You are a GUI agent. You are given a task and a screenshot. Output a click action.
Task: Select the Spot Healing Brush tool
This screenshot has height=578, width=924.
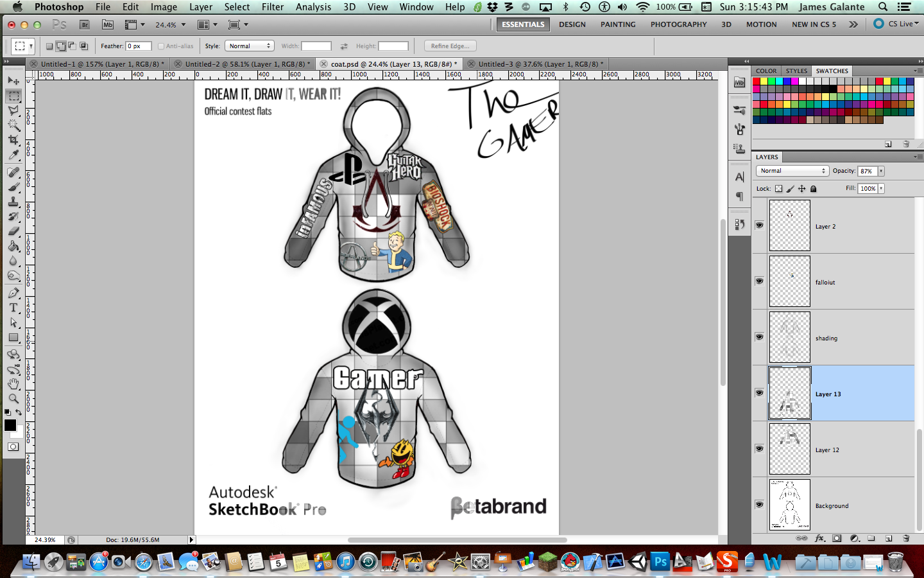(x=13, y=172)
